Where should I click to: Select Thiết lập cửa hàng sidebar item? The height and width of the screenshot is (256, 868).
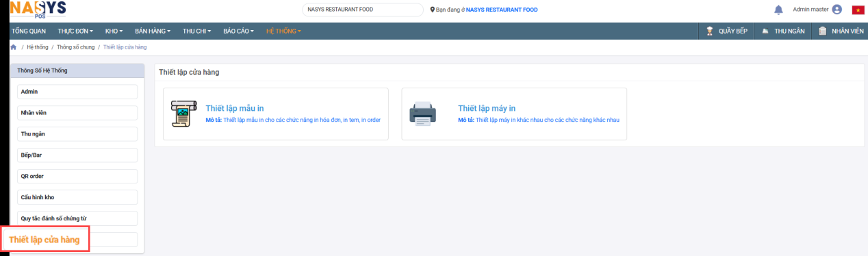[x=44, y=240]
